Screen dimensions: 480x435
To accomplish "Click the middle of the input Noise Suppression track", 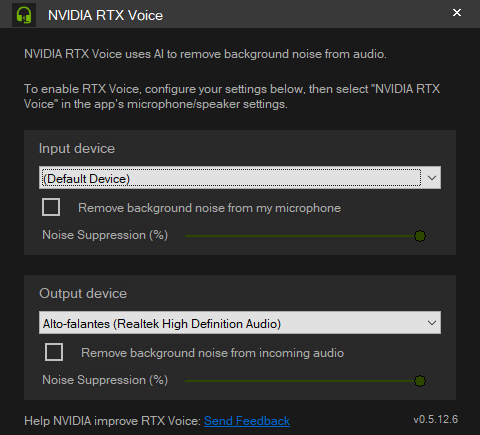I will [x=302, y=236].
